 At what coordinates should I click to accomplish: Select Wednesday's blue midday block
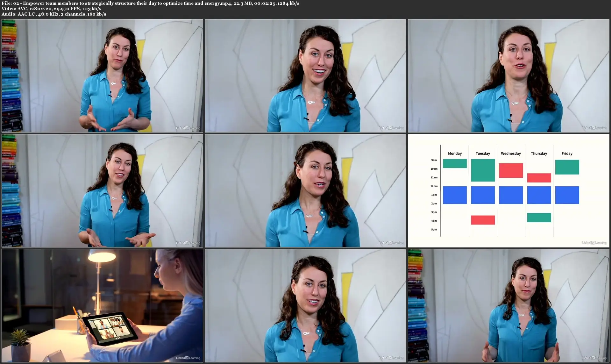coord(511,195)
